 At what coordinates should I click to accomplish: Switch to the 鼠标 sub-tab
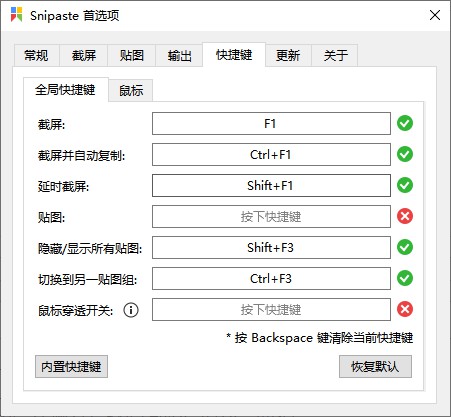coord(131,90)
